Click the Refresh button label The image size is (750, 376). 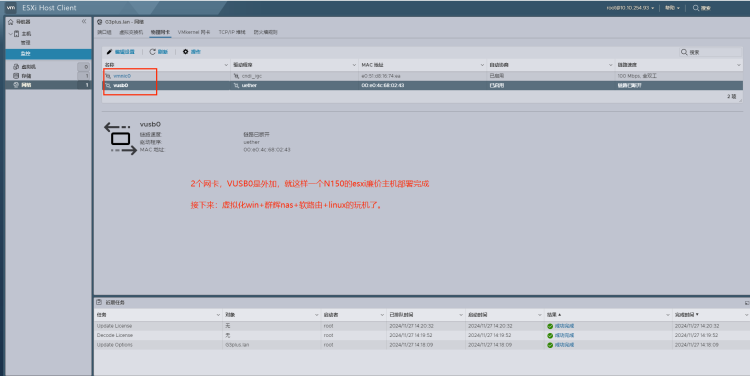163,52
